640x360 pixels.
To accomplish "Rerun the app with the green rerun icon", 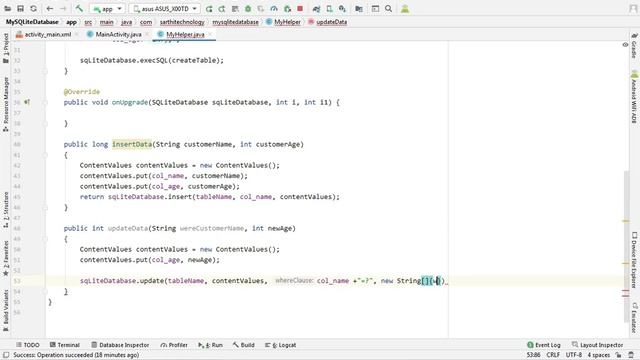I will click(209, 9).
